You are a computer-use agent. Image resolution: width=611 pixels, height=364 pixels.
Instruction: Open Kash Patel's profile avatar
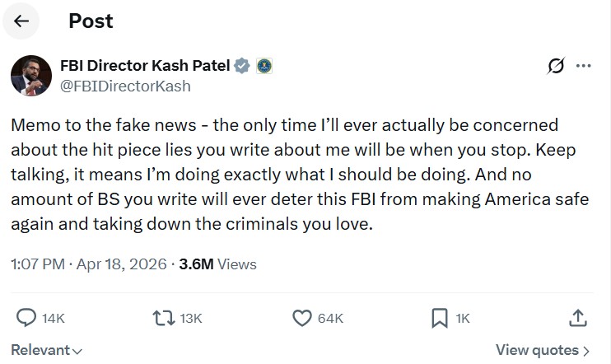pos(31,75)
